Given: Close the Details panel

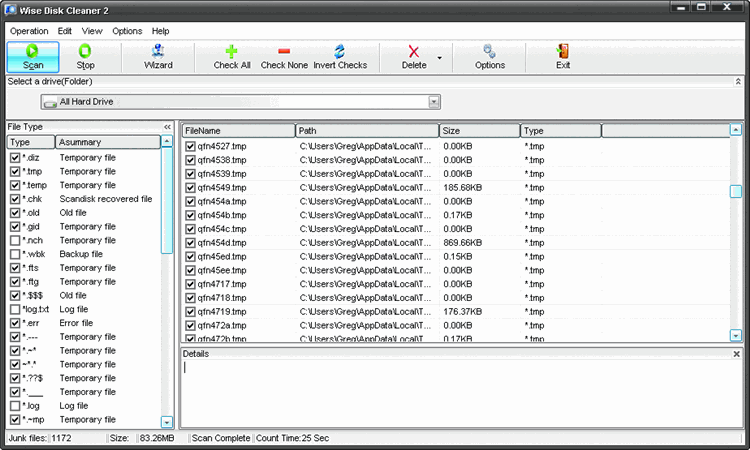Looking at the screenshot, I should click(736, 354).
